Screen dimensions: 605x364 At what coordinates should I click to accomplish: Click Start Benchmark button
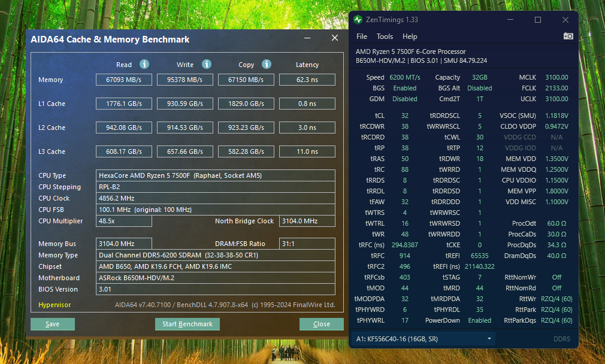(x=187, y=324)
